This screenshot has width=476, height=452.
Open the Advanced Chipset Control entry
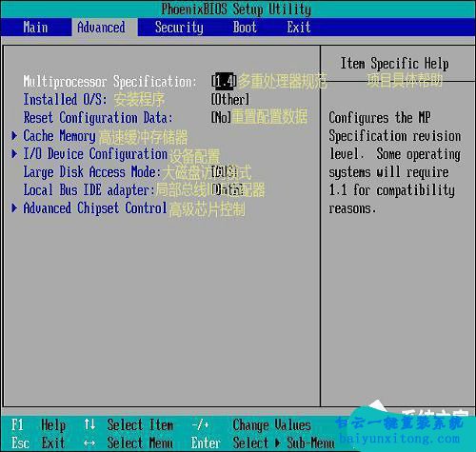tap(95, 208)
